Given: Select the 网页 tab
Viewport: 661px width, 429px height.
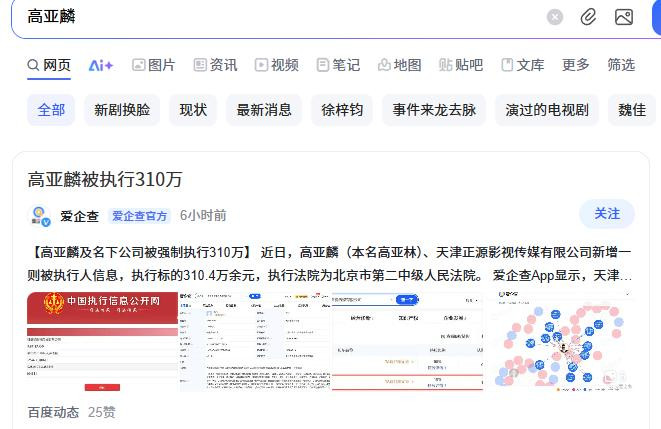Looking at the screenshot, I should tap(49, 65).
